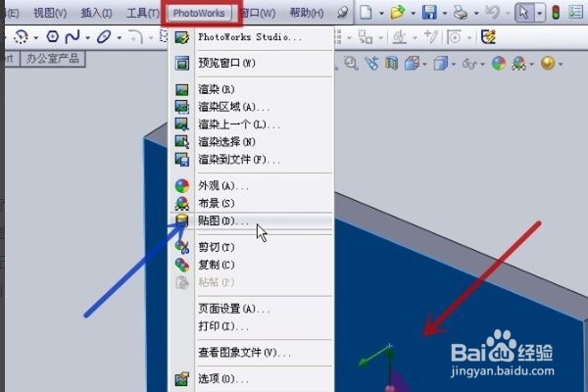Click the Section View icon
This screenshot has width=588, height=392.
(391, 64)
